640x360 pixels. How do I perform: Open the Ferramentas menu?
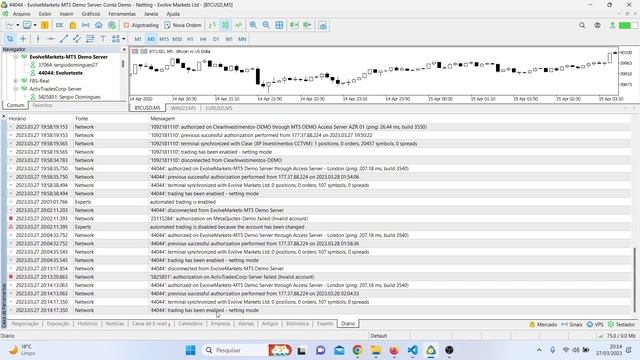click(122, 14)
